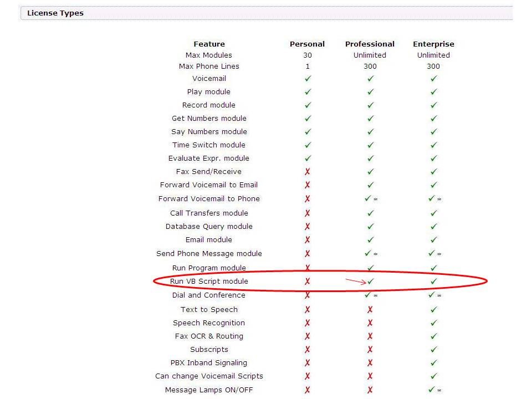Click the Can change Voicemail Scripts label
Viewport: 532px width, 399px height.
pyautogui.click(x=209, y=376)
